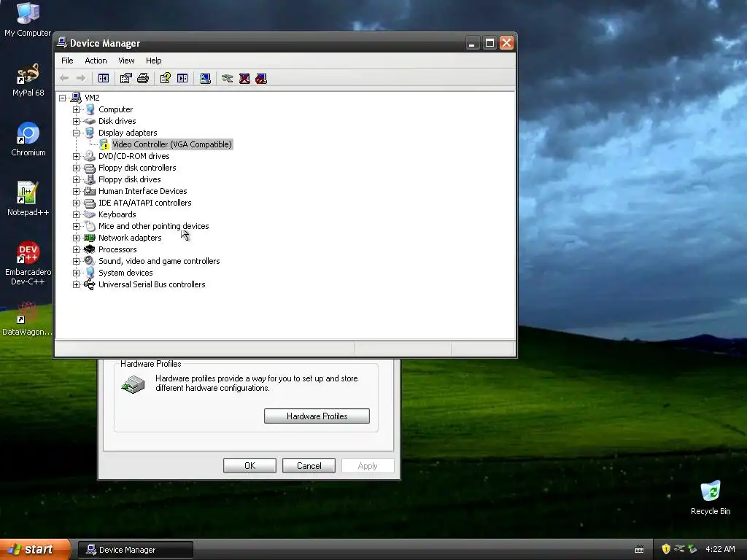Open the My Computer desktop icon
This screenshot has height=560, width=747.
28,20
